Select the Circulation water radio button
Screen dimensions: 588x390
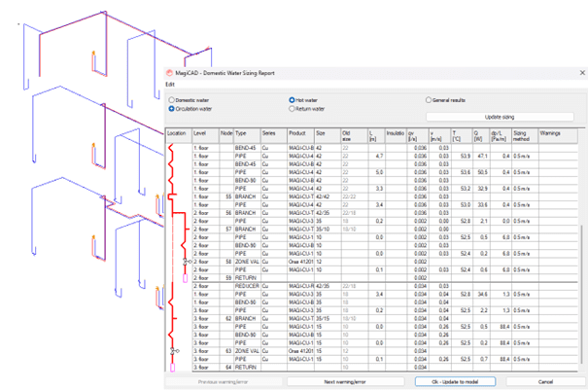(x=172, y=109)
